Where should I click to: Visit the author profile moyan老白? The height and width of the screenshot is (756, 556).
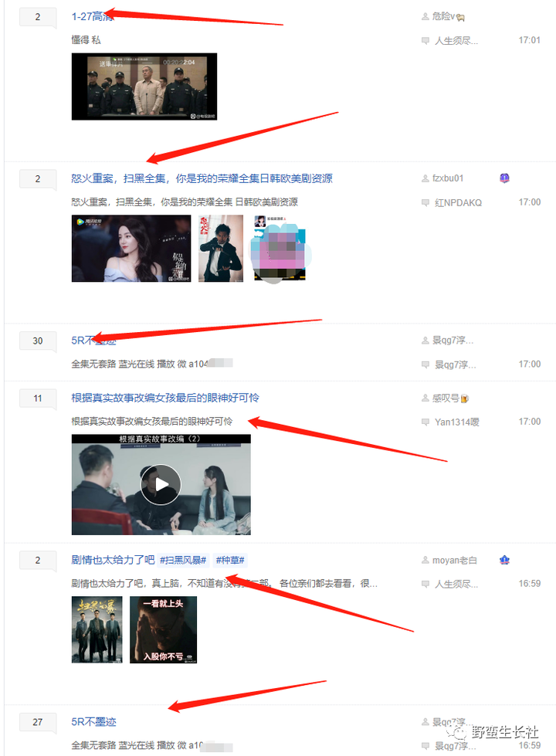pos(455,561)
